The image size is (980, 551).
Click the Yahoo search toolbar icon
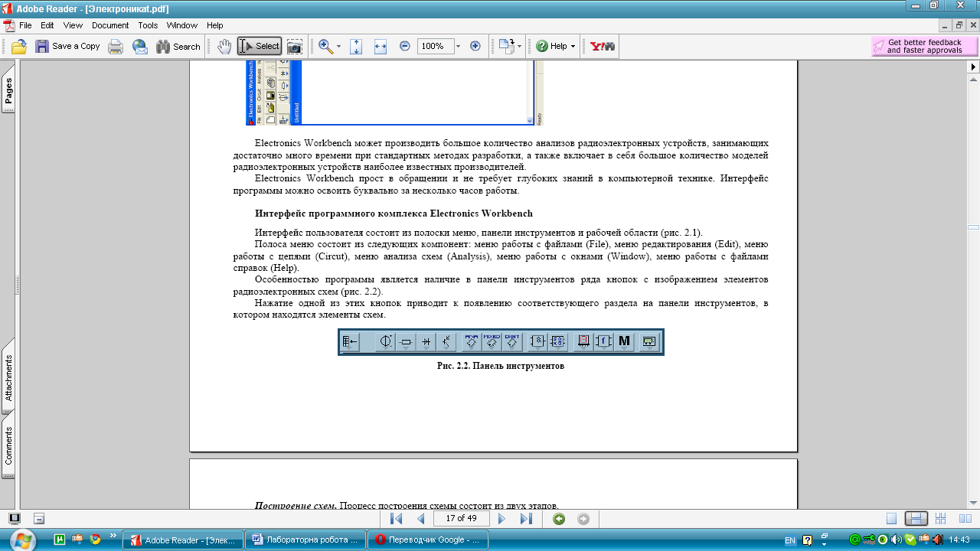[x=603, y=47]
